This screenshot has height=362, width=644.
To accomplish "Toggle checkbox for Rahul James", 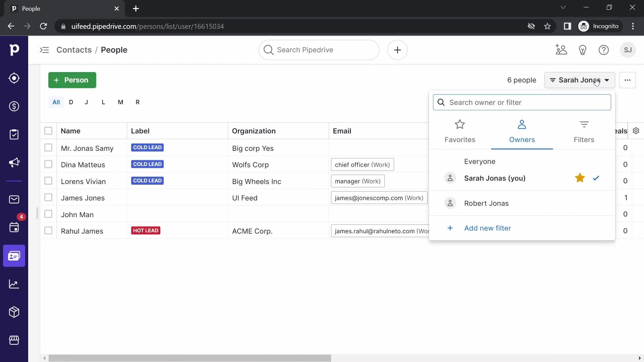I will pyautogui.click(x=48, y=230).
